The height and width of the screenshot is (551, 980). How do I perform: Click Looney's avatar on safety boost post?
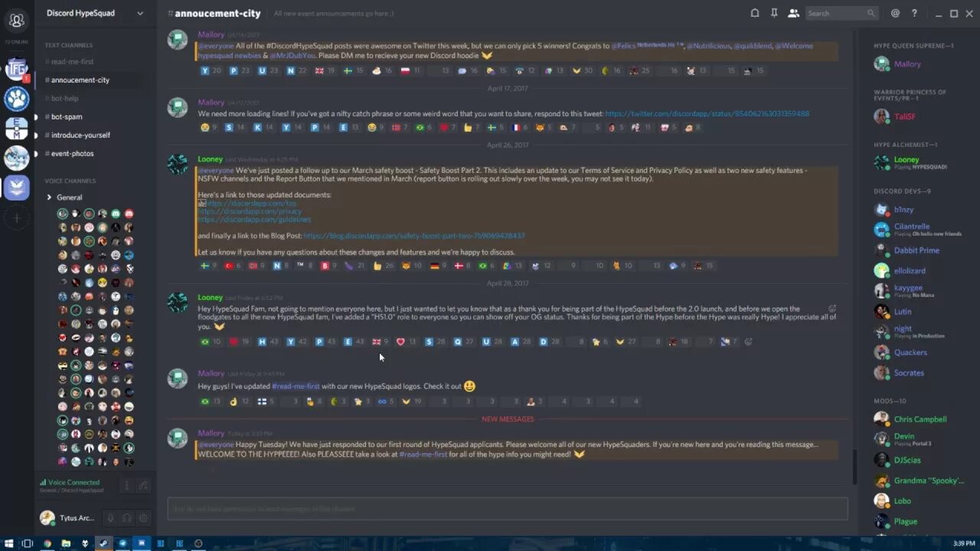pos(178,164)
